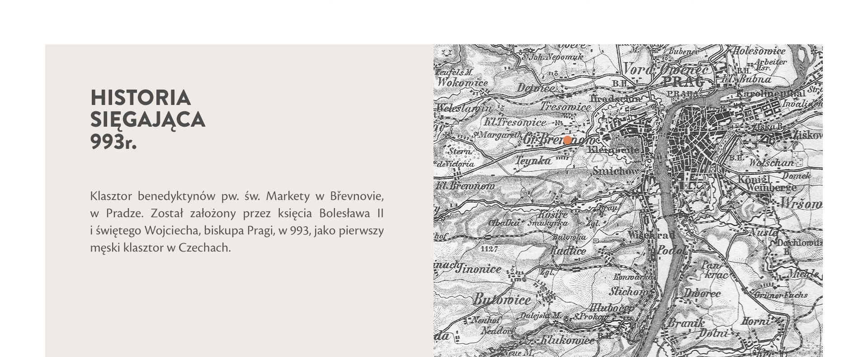The width and height of the screenshot is (868, 357).
Task: Click the "Smichow" label on the map
Action: click(x=615, y=171)
